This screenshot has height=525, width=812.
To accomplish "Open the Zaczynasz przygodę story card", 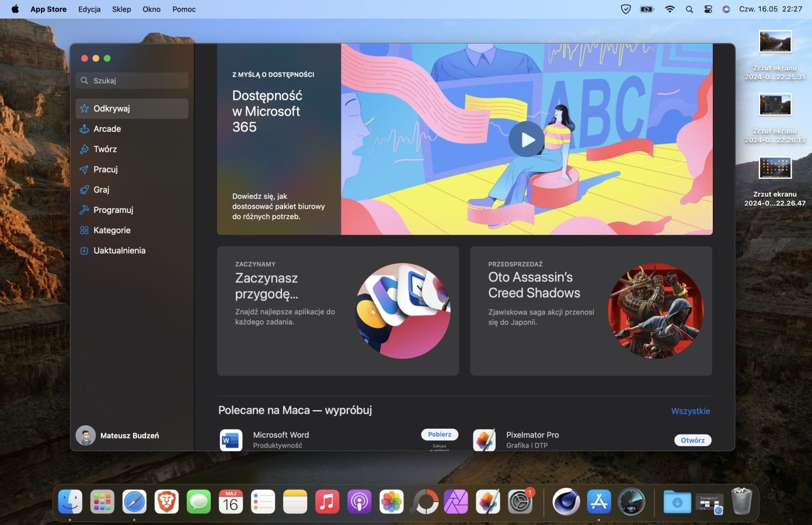I will coord(338,311).
